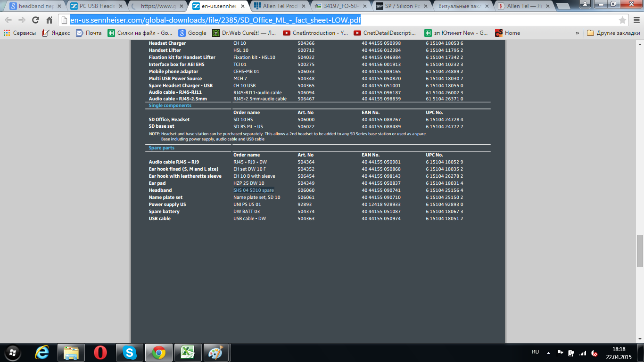Click the 'Spare parts' section heading
This screenshot has height=362, width=644.
click(162, 148)
